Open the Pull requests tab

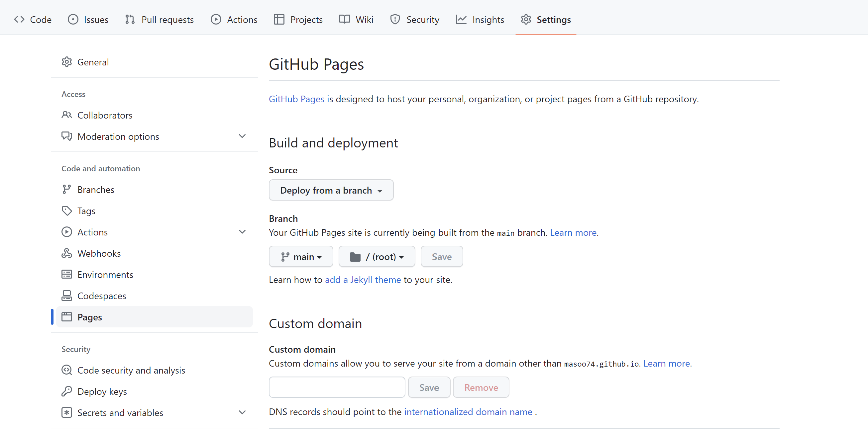click(x=160, y=20)
